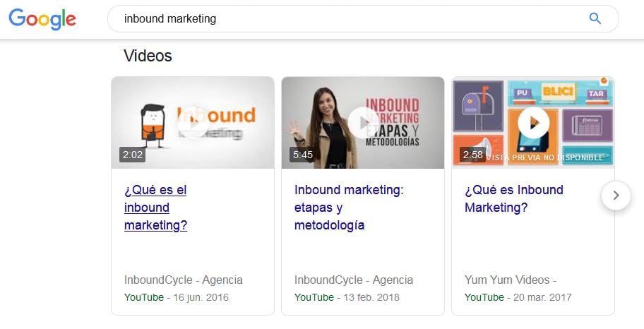Play the Yum Yum Videos thumbnail

(533, 122)
